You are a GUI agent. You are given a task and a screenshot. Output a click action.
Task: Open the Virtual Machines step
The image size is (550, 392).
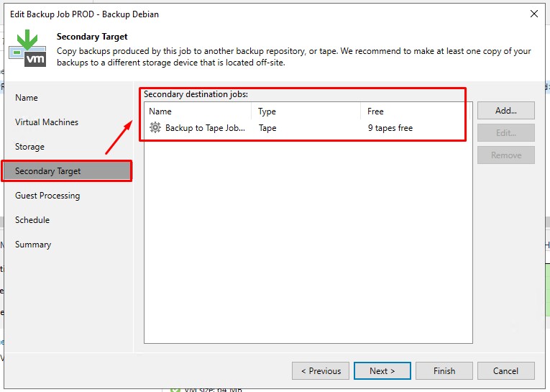[47, 122]
